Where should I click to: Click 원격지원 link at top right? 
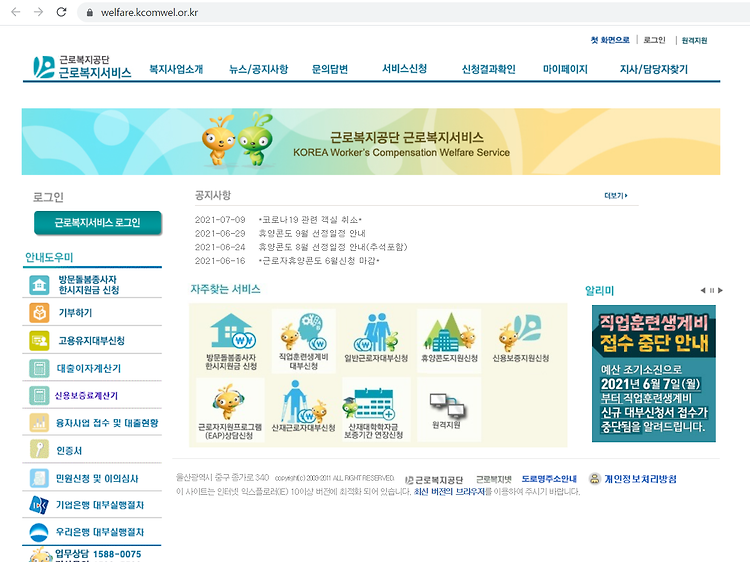click(694, 41)
